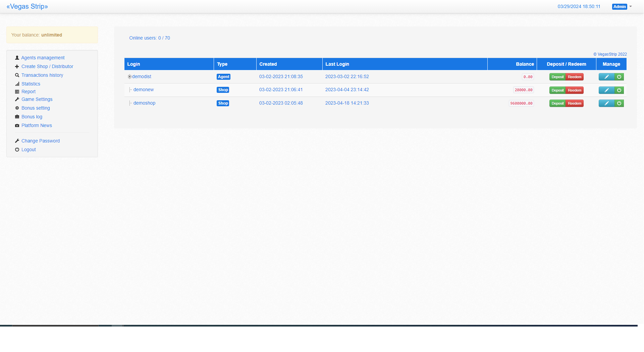Screen dimensions: 644x352
Task: Redeem from demodist account
Action: 575,77
